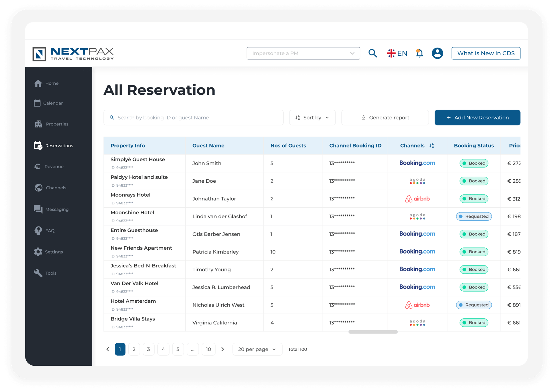Image resolution: width=554 pixels, height=392 pixels.
Task: Open the notifications bell
Action: 419,53
